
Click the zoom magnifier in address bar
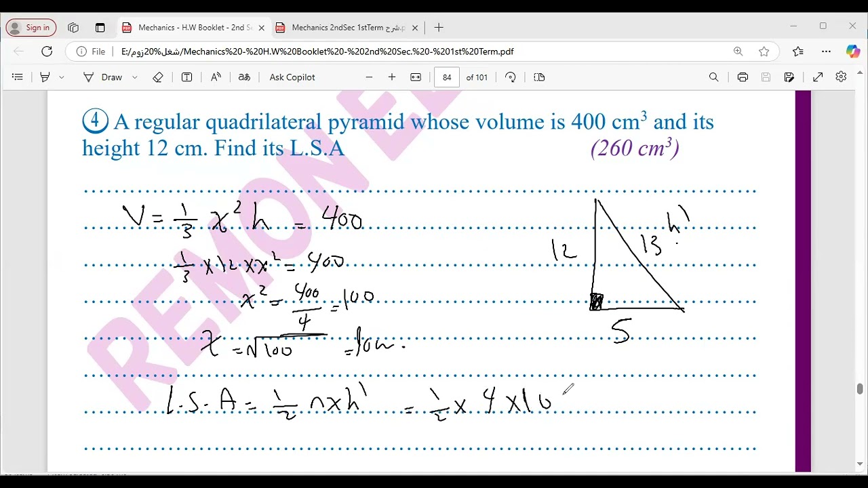pyautogui.click(x=738, y=52)
